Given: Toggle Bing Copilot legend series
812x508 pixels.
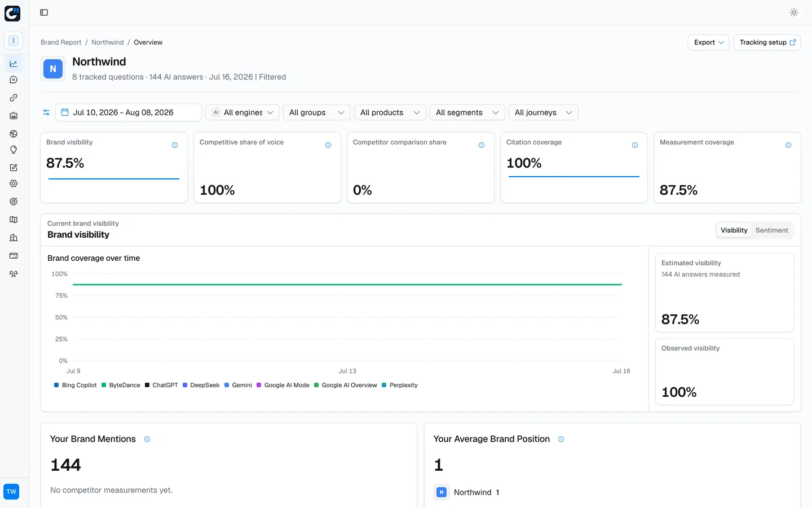Looking at the screenshot, I should click(76, 385).
